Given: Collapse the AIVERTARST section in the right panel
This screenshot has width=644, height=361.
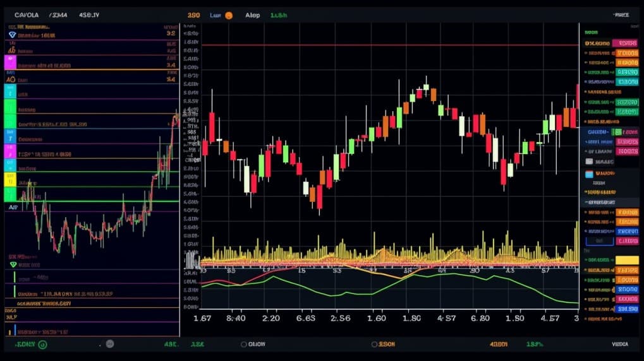Looking at the screenshot, I should (x=600, y=202).
